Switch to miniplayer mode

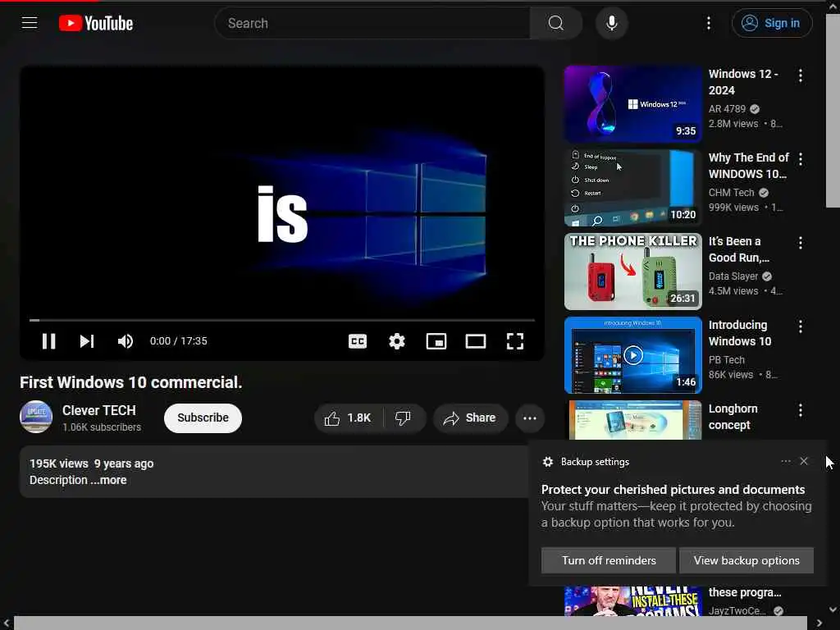coord(436,341)
